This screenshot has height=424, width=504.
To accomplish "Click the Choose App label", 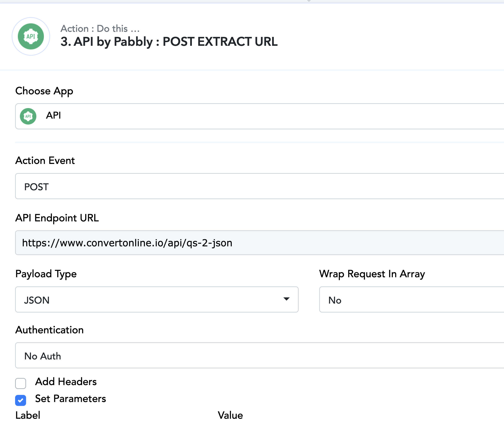I will coord(44,91).
